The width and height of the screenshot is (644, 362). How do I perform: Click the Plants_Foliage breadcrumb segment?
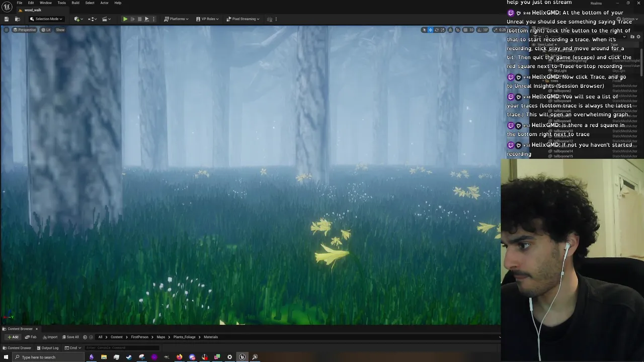(185, 337)
